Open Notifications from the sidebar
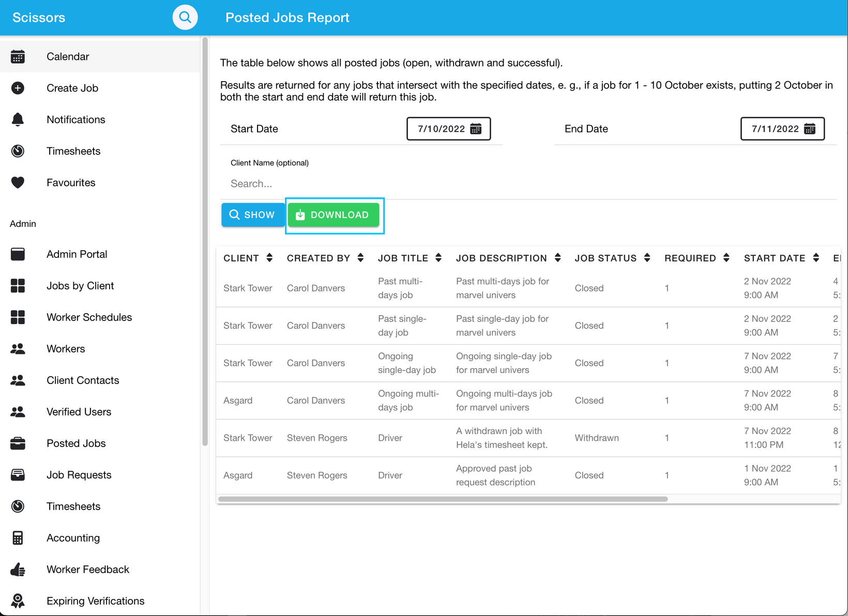 [x=100, y=120]
